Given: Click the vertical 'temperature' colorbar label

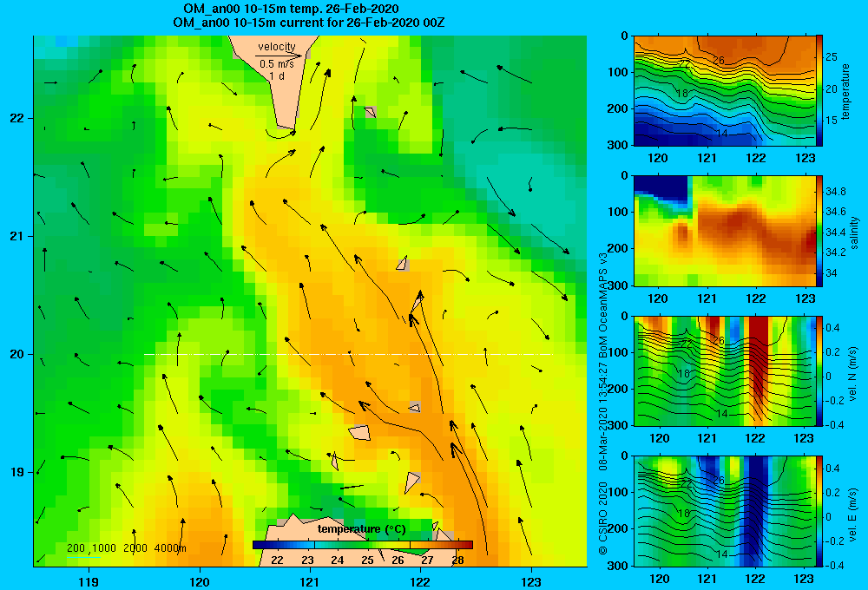Looking at the screenshot, I should [x=845, y=91].
